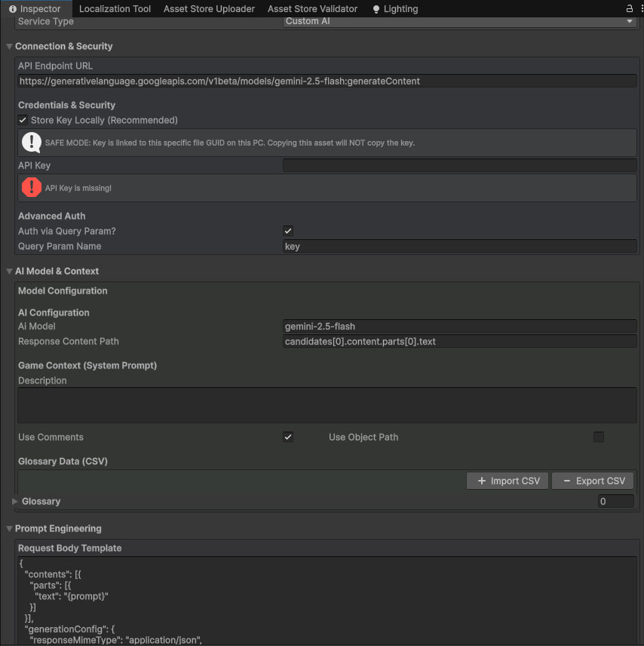Click the Export CSV button
Screen dimensions: 644x646
[x=593, y=481]
